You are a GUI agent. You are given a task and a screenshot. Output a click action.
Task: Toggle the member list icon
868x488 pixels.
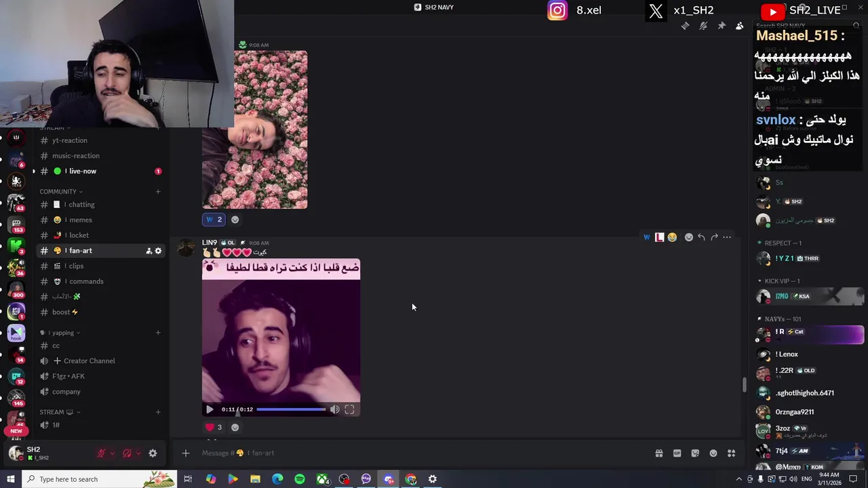pyautogui.click(x=740, y=26)
